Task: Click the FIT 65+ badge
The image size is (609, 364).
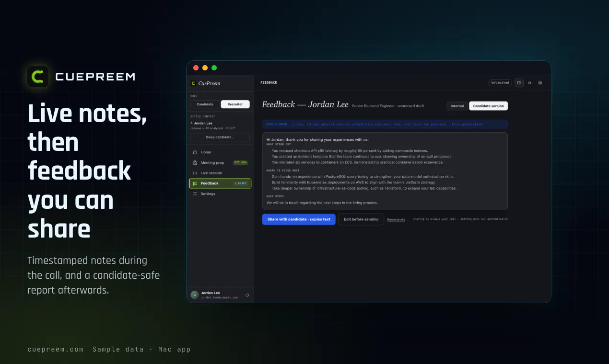Action: pos(240,163)
